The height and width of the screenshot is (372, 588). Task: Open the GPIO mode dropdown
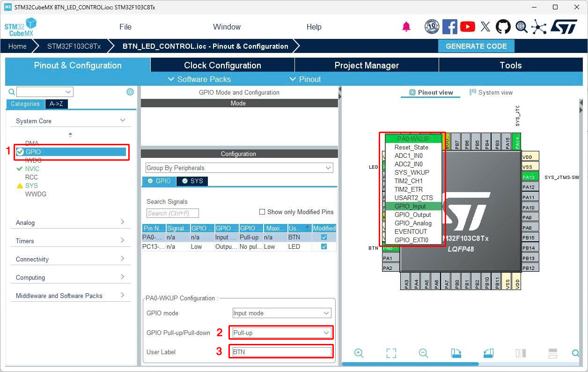[x=282, y=313]
